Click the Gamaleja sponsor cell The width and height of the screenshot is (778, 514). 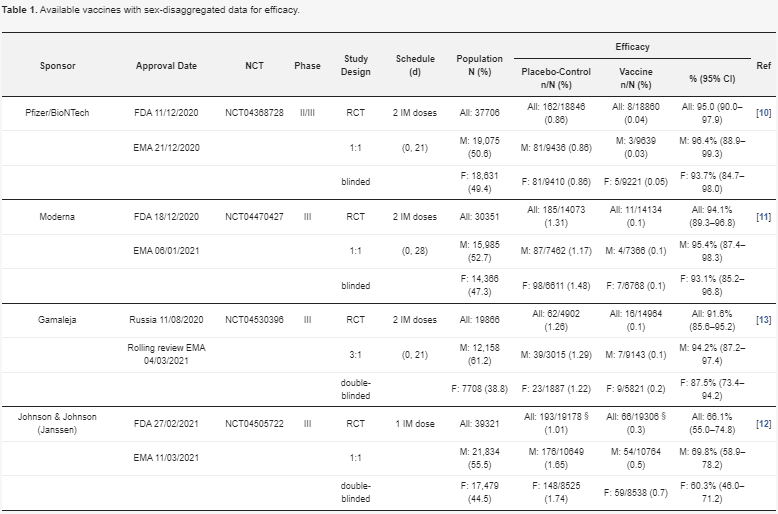[57, 320]
